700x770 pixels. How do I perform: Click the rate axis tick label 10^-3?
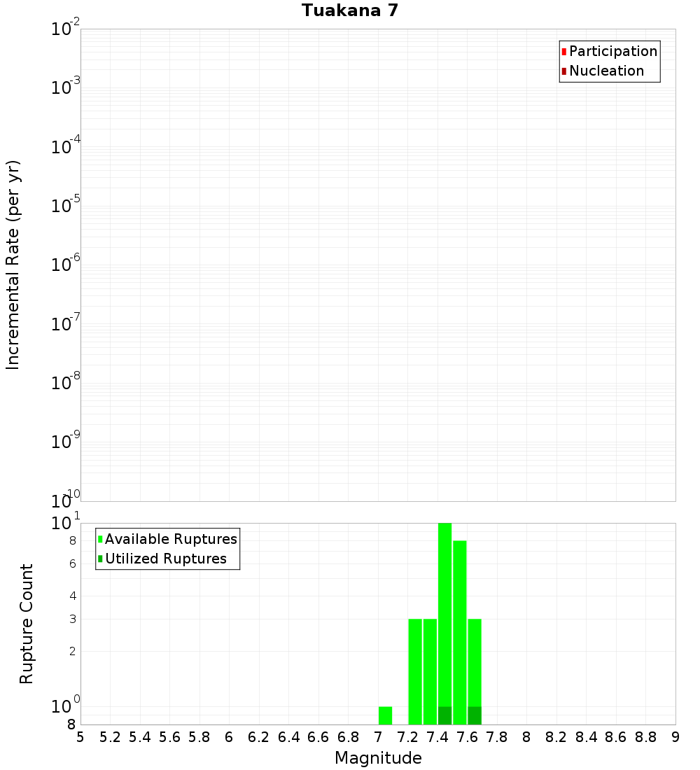coord(65,86)
